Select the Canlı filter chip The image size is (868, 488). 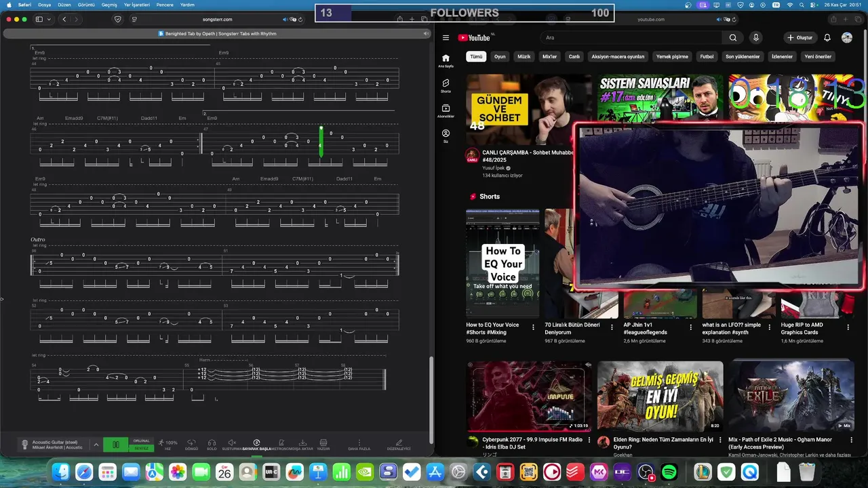574,57
